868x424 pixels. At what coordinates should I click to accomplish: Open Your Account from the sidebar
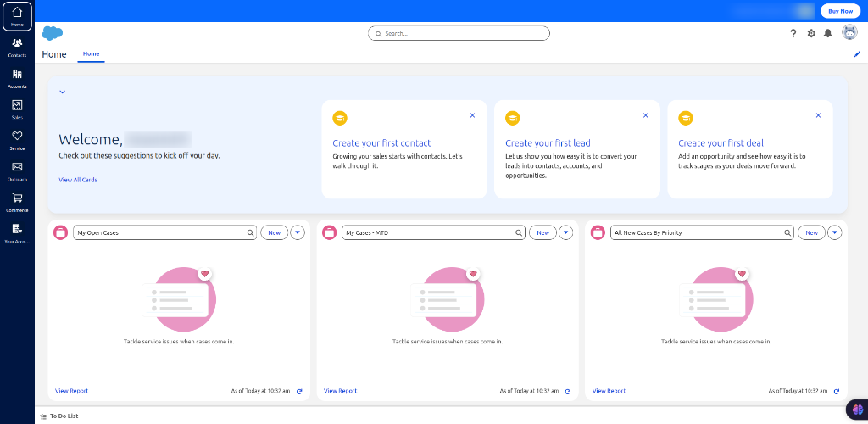click(17, 233)
